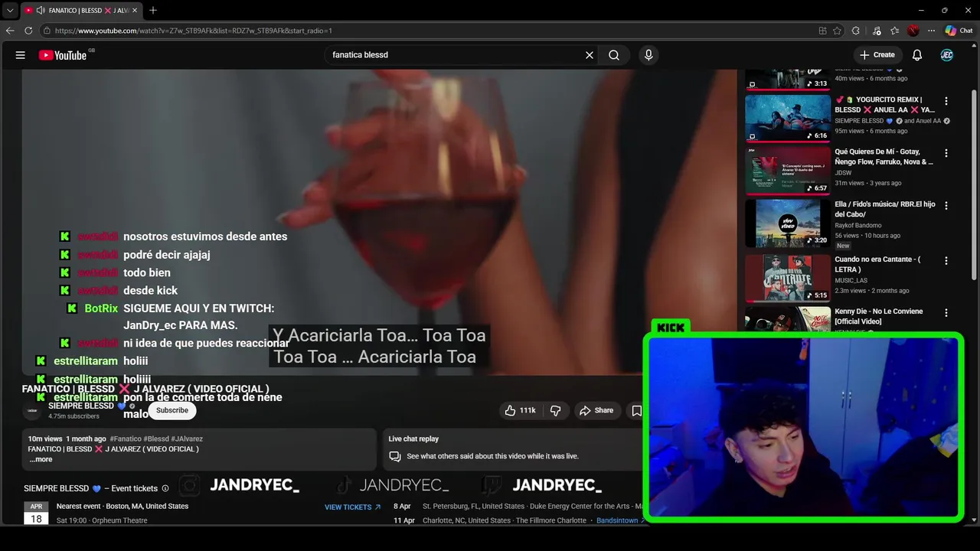
Task: Open YOGURCITO REMIX video thumbnail
Action: 788,119
